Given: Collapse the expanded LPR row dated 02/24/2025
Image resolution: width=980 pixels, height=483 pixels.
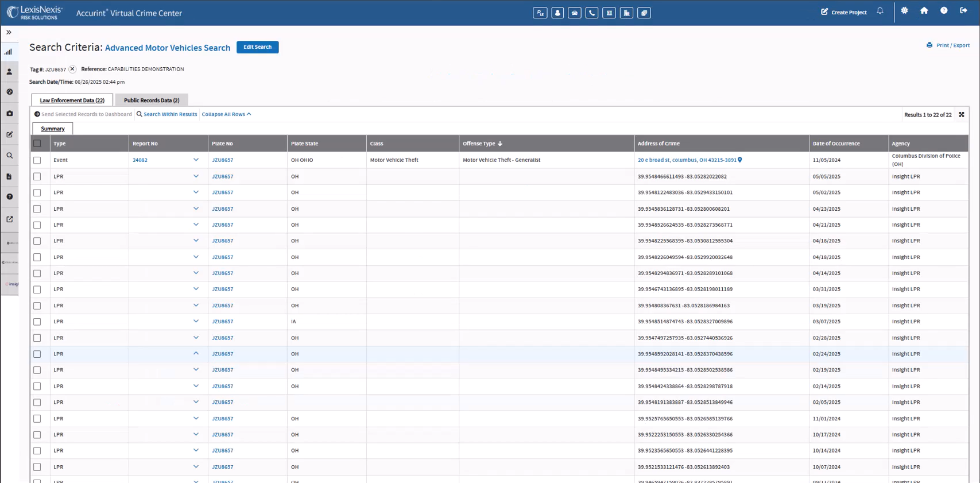Looking at the screenshot, I should 196,353.
